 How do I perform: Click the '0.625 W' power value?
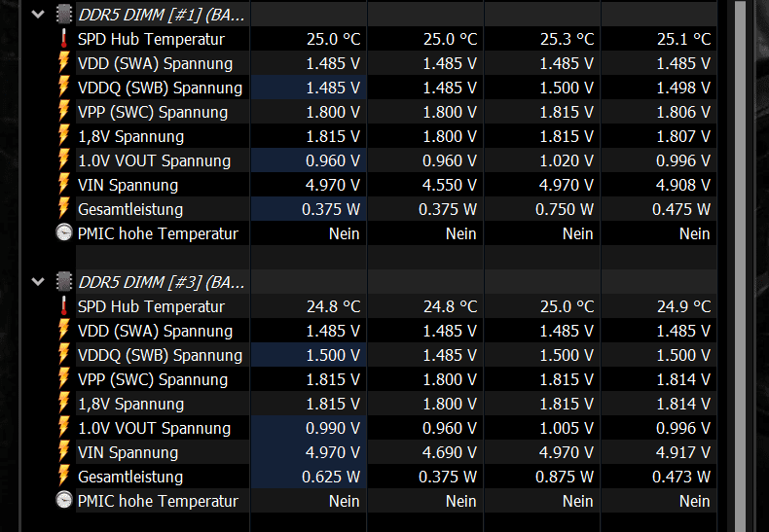pyautogui.click(x=331, y=478)
